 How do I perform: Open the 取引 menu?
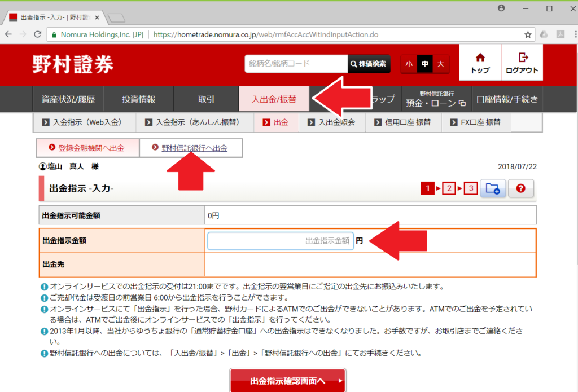[x=206, y=99]
